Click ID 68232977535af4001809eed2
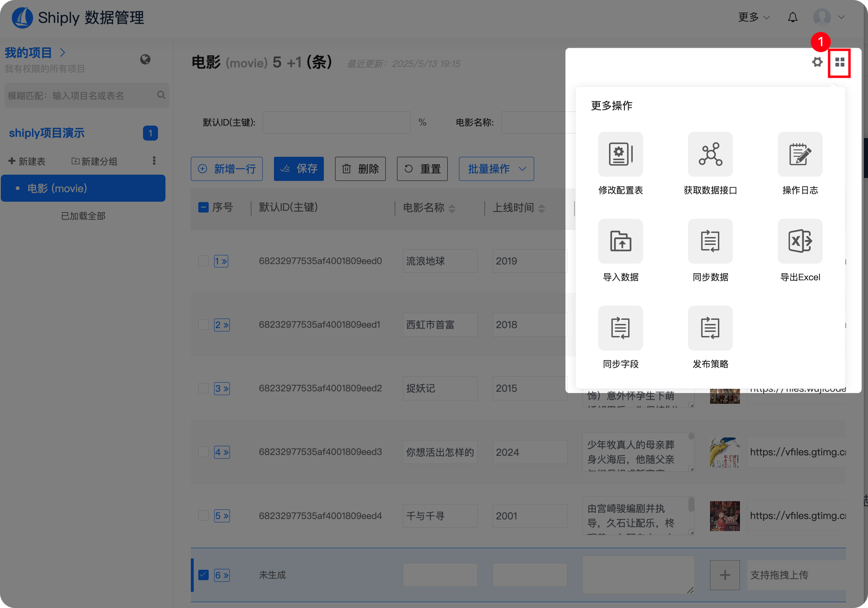This screenshot has height=608, width=868. point(320,388)
